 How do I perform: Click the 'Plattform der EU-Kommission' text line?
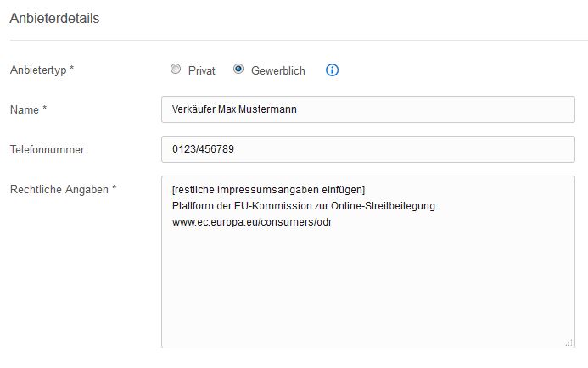[x=304, y=205]
